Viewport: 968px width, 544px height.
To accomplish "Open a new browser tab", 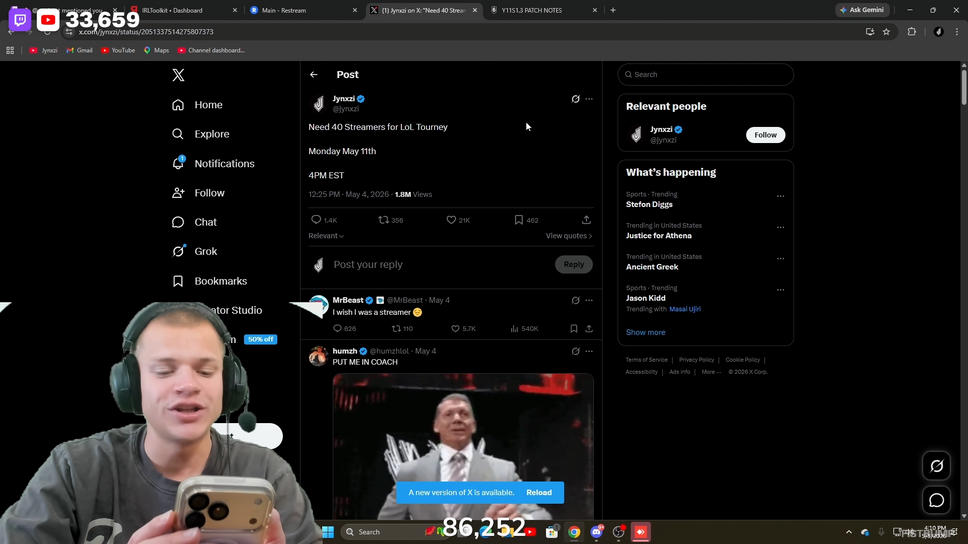I will click(613, 10).
